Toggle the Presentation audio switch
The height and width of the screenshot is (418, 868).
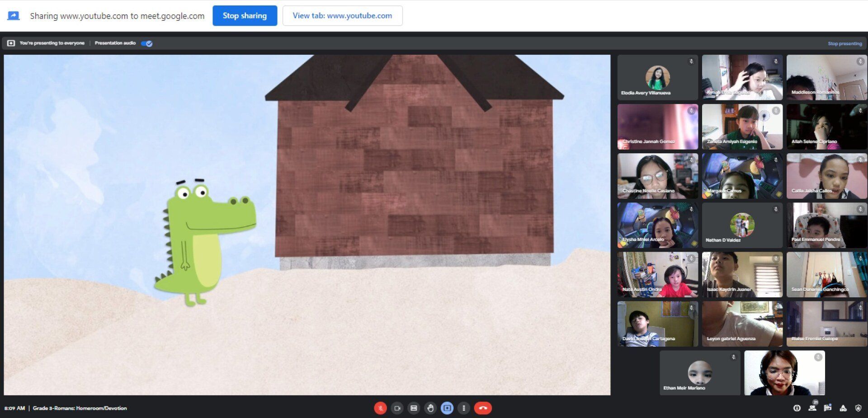[x=146, y=43]
